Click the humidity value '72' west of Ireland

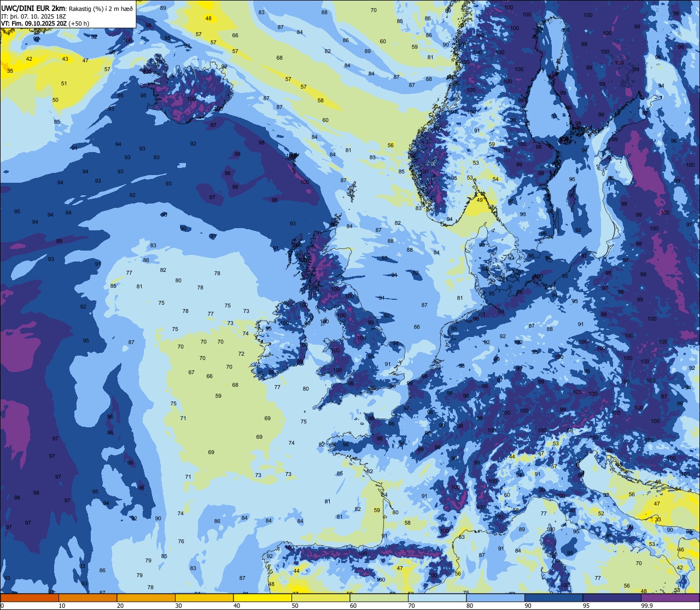(x=241, y=354)
